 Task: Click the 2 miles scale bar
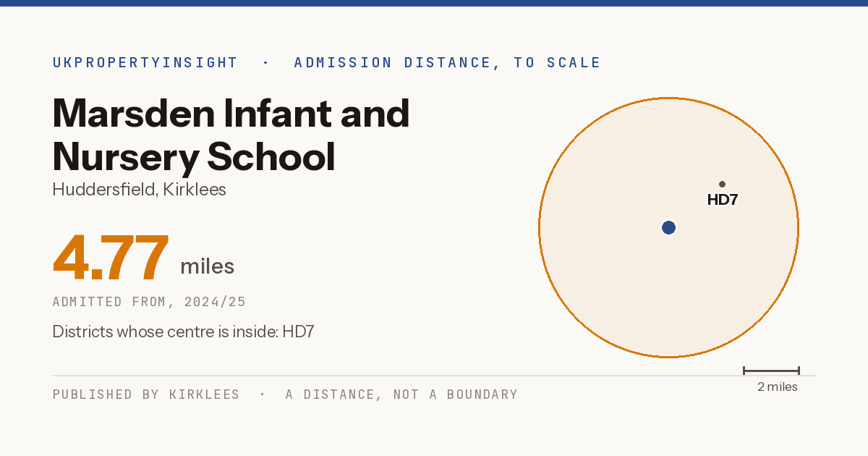click(771, 371)
